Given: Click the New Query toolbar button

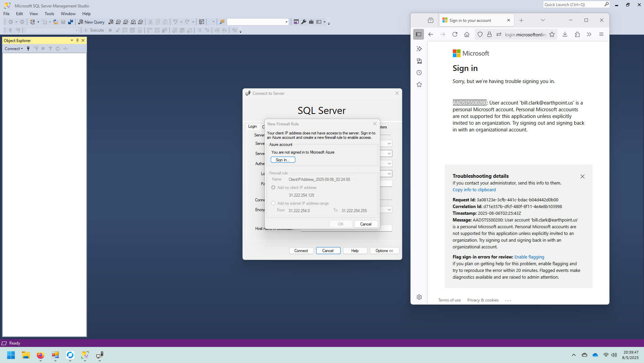Looking at the screenshot, I should (91, 22).
